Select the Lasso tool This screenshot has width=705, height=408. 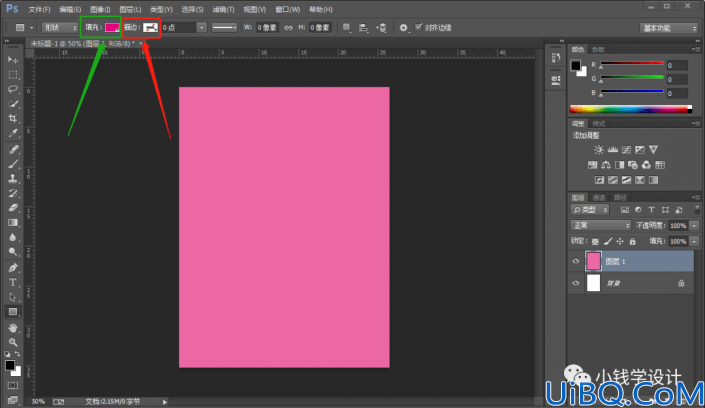[13, 89]
